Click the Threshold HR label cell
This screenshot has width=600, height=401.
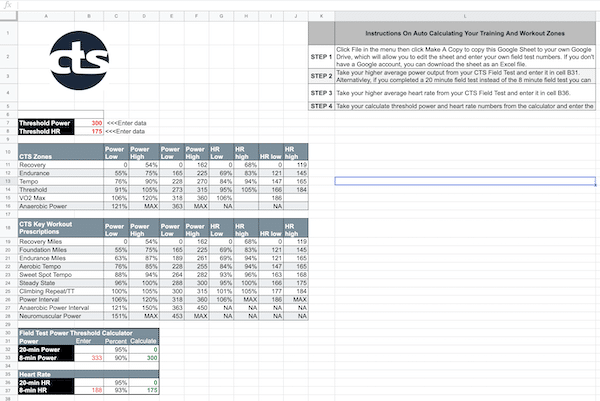pos(46,131)
